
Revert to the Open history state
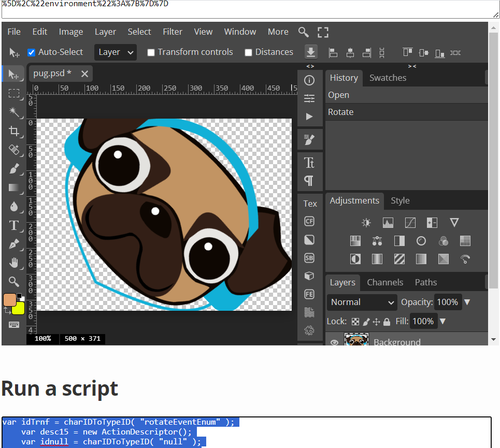pyautogui.click(x=338, y=95)
